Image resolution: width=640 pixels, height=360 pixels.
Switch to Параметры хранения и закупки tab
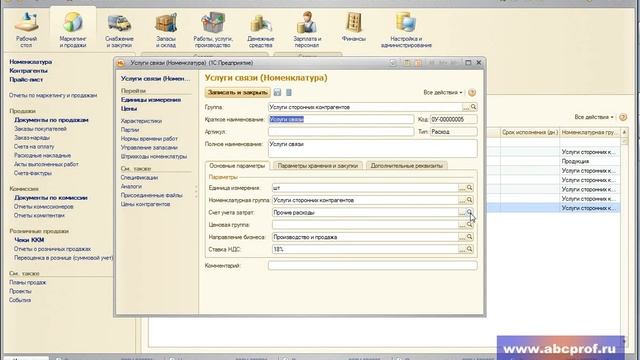(318, 166)
